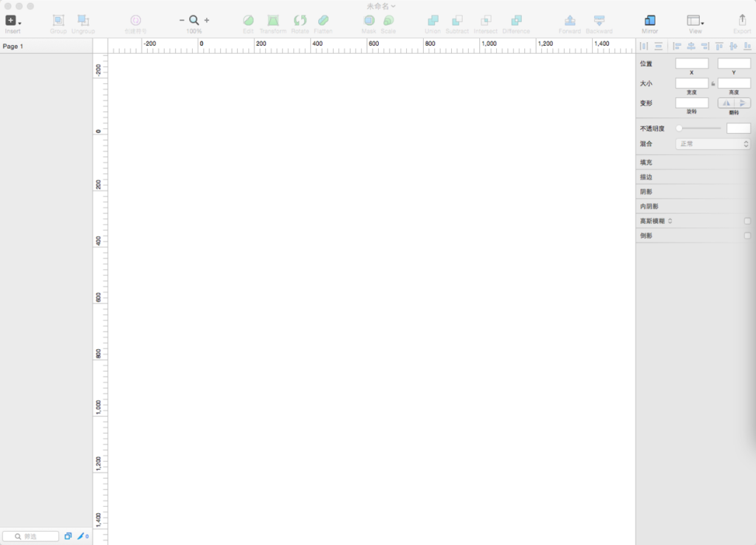The width and height of the screenshot is (756, 545).
Task: Click the height (高度) field
Action: (734, 83)
